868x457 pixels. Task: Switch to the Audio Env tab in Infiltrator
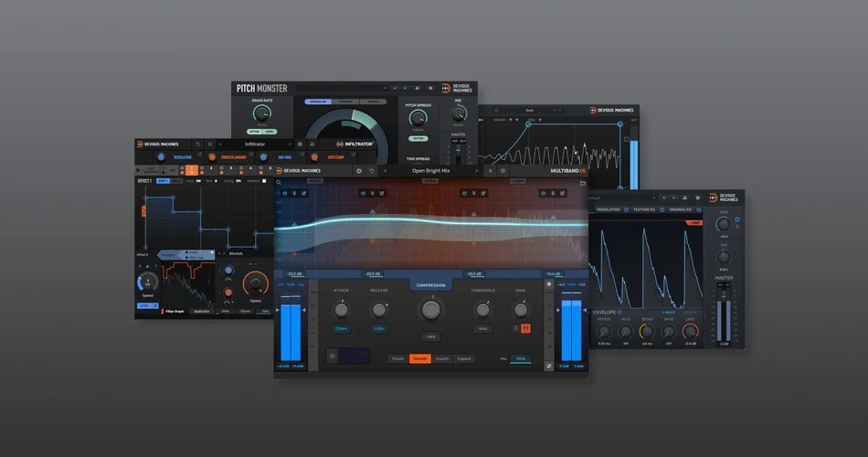202,312
